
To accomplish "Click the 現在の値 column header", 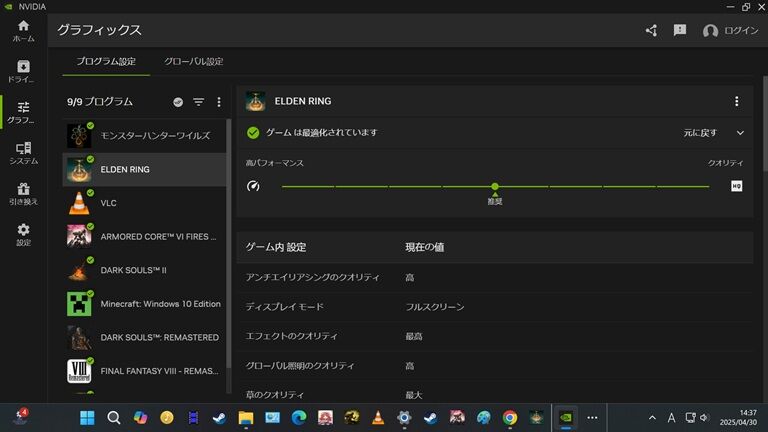I will click(x=425, y=247).
